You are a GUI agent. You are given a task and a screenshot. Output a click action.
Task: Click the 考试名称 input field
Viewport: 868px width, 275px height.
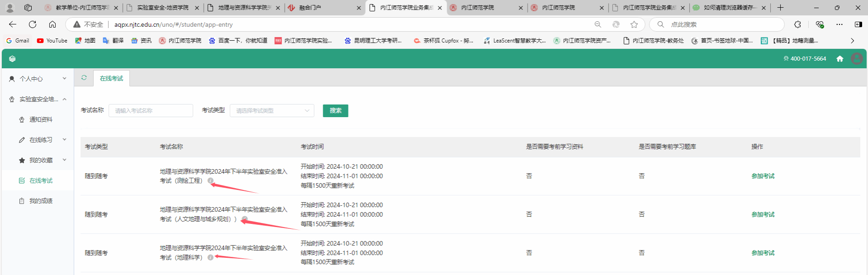pos(151,111)
